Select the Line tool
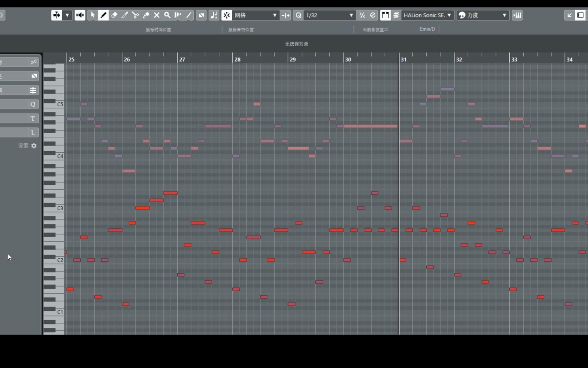The height and width of the screenshot is (368, 588). pos(189,15)
